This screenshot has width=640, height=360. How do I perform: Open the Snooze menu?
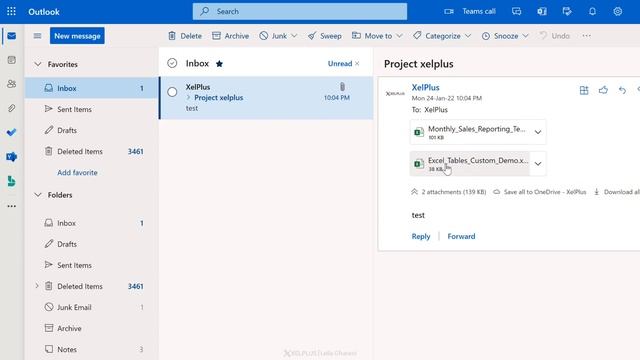tap(505, 36)
